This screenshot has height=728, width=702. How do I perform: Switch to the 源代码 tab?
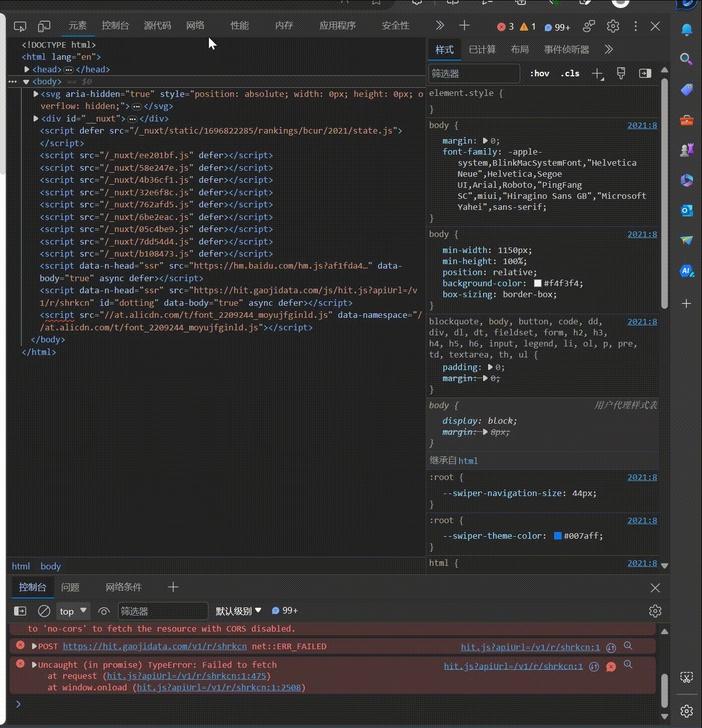[157, 26]
